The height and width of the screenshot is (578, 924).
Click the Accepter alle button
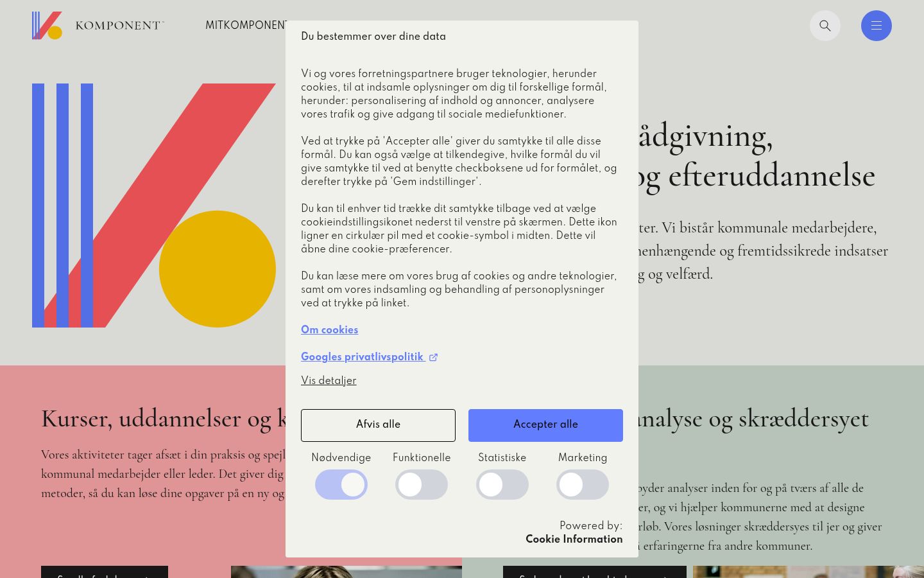pos(545,425)
